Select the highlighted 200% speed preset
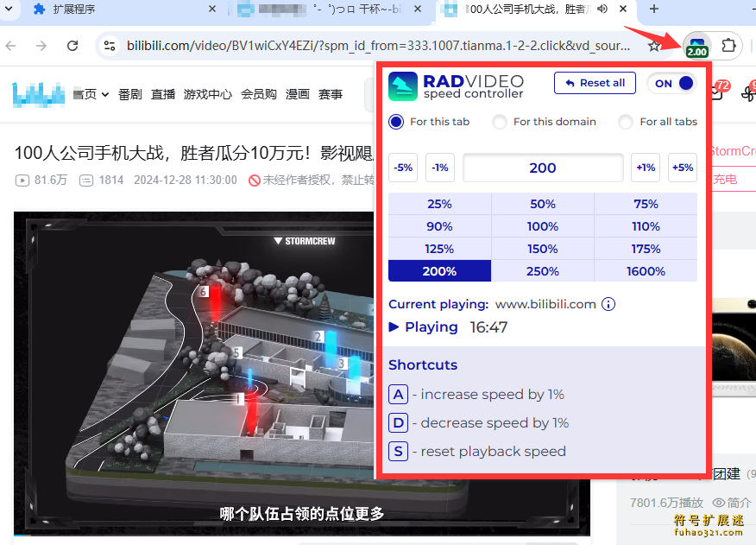This screenshot has width=756, height=545. pos(440,271)
